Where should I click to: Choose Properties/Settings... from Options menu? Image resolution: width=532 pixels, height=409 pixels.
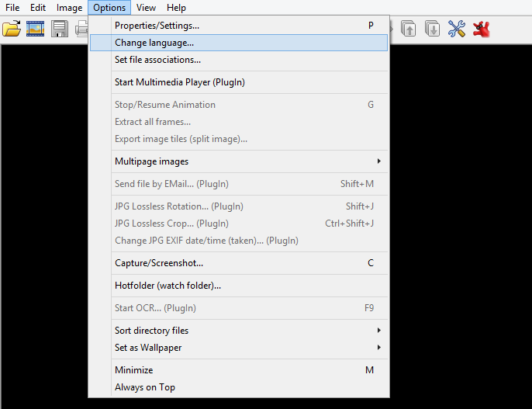click(x=157, y=26)
